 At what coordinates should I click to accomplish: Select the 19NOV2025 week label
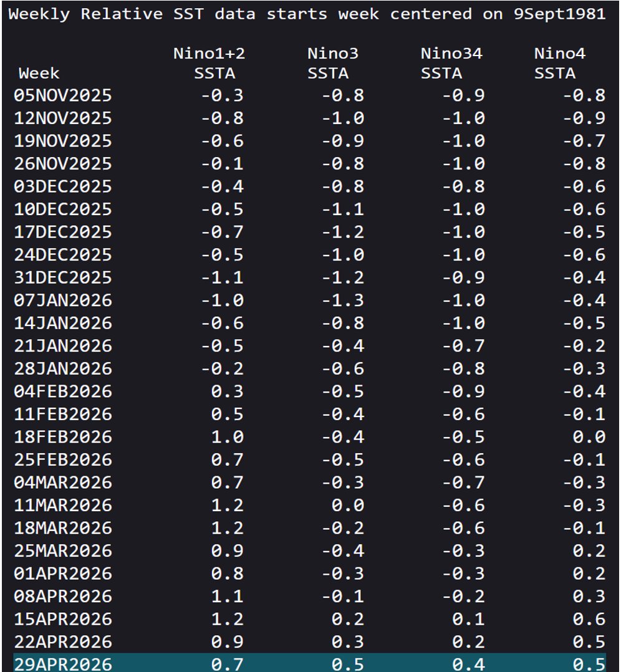click(x=63, y=141)
